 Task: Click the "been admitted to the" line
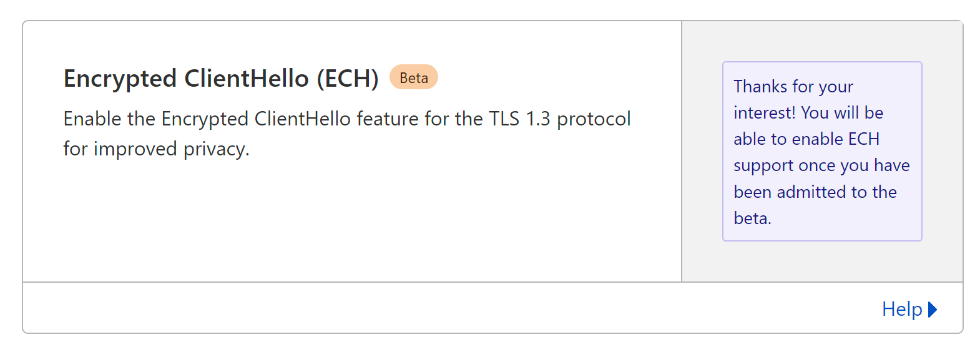[x=815, y=192]
